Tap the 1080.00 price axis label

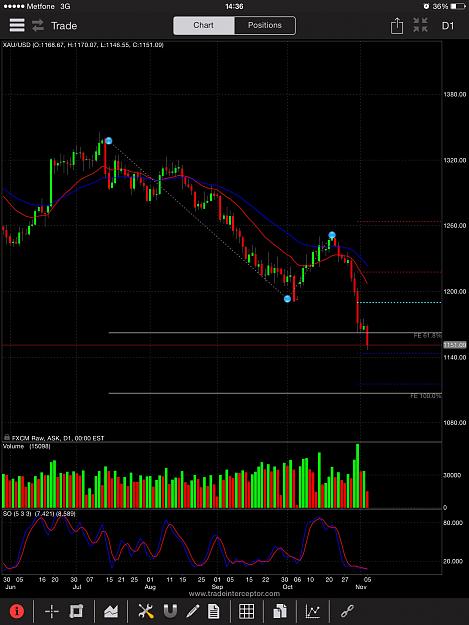tap(455, 423)
